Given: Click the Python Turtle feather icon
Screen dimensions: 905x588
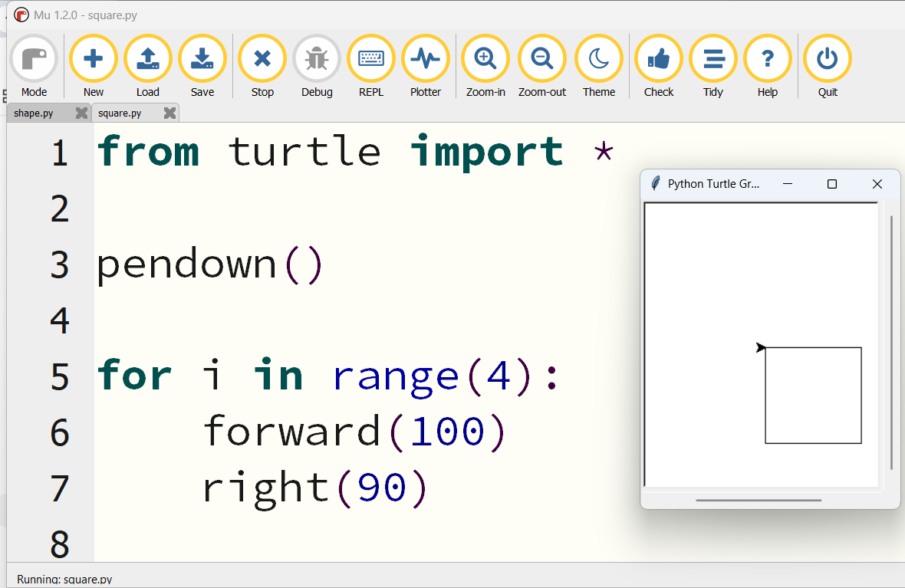Looking at the screenshot, I should tap(655, 183).
